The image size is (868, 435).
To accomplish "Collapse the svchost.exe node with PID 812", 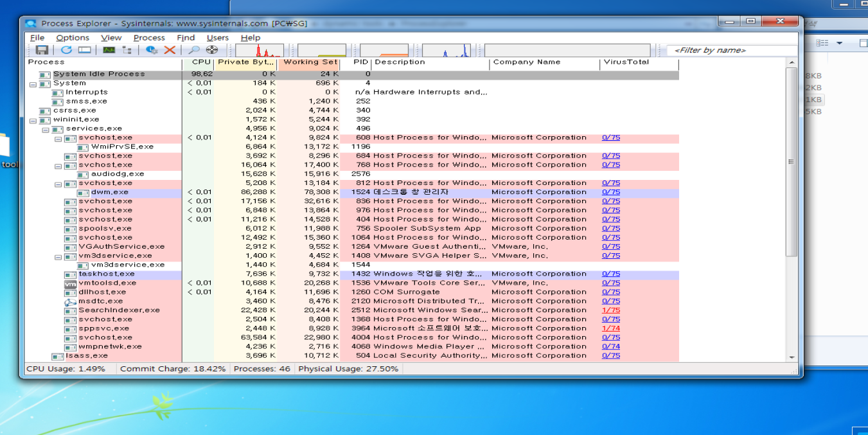I will (x=58, y=184).
